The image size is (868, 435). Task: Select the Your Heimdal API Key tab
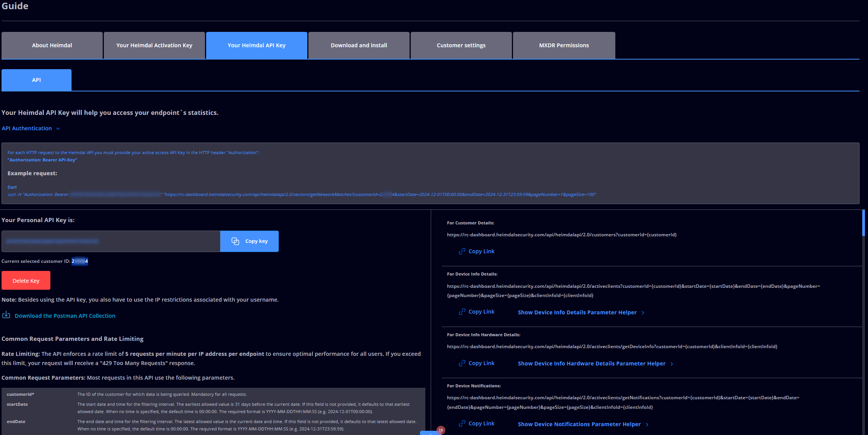257,45
